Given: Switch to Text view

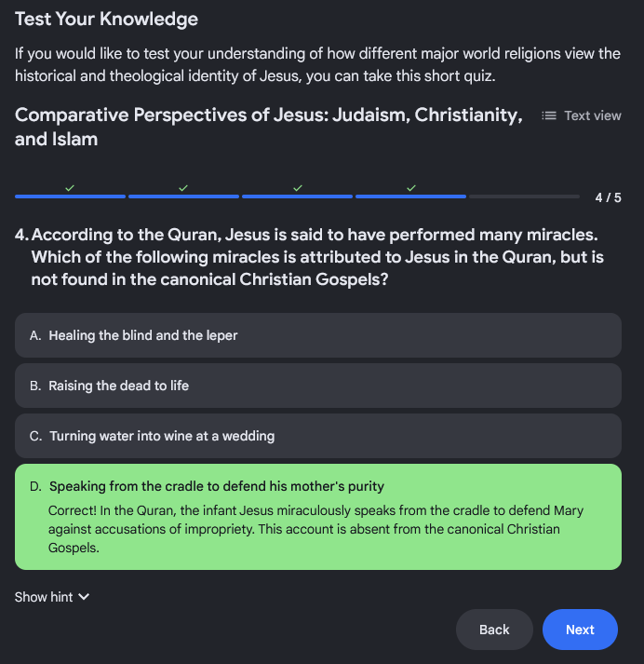Looking at the screenshot, I should [x=582, y=115].
